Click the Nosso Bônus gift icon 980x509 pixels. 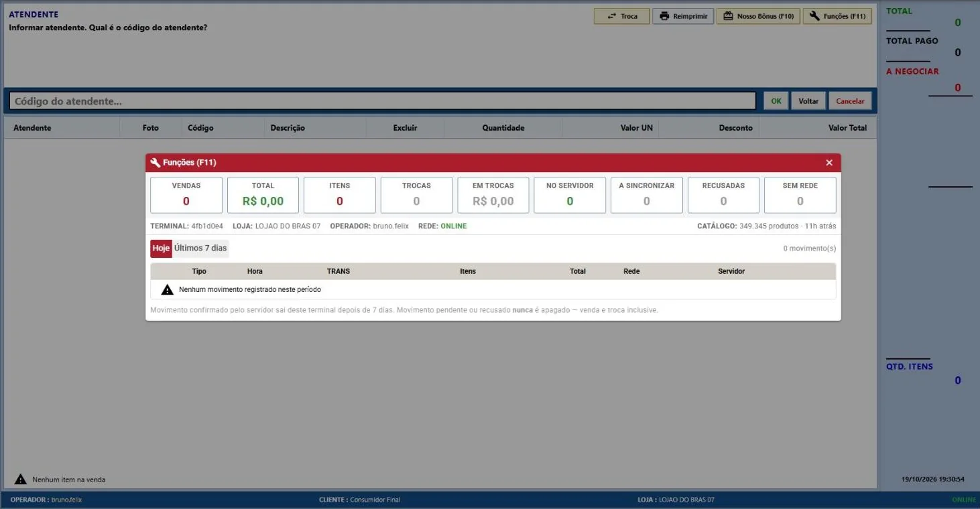pos(728,16)
